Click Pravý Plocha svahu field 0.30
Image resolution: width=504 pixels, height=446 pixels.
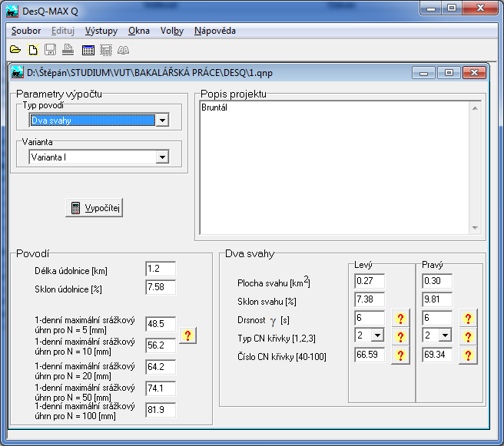437,281
